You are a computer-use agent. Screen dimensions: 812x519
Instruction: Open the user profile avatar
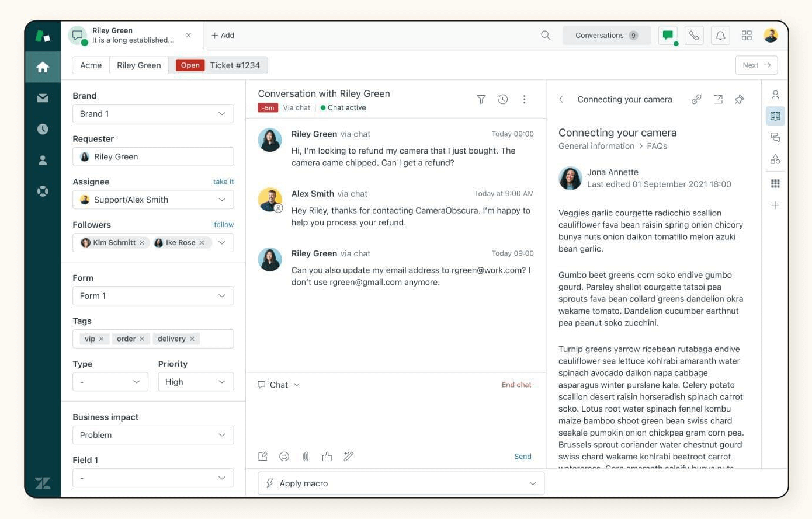[x=771, y=36]
